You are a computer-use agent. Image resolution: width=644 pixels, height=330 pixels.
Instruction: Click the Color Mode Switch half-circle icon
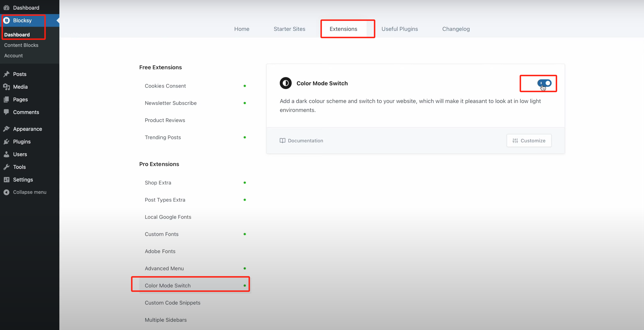click(286, 83)
